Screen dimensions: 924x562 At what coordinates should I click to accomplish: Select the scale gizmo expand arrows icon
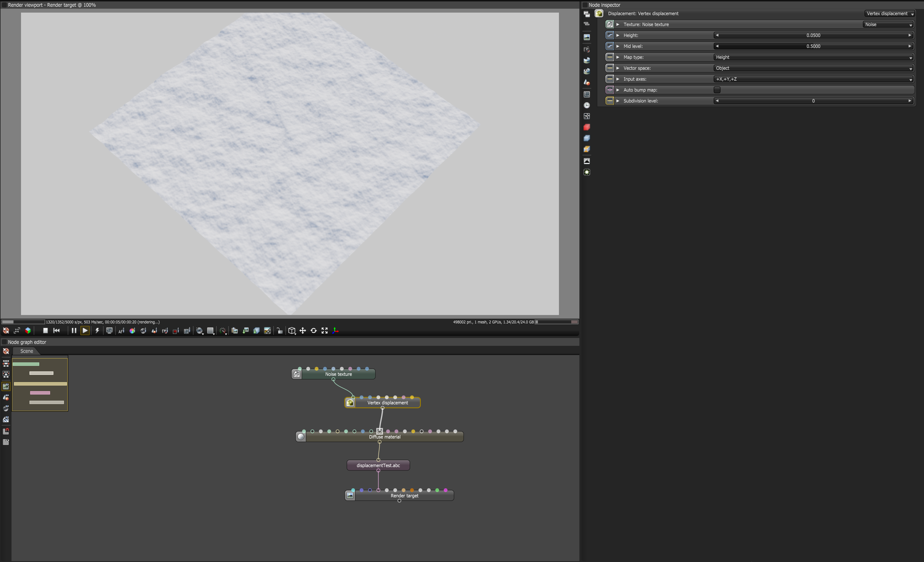point(324,331)
